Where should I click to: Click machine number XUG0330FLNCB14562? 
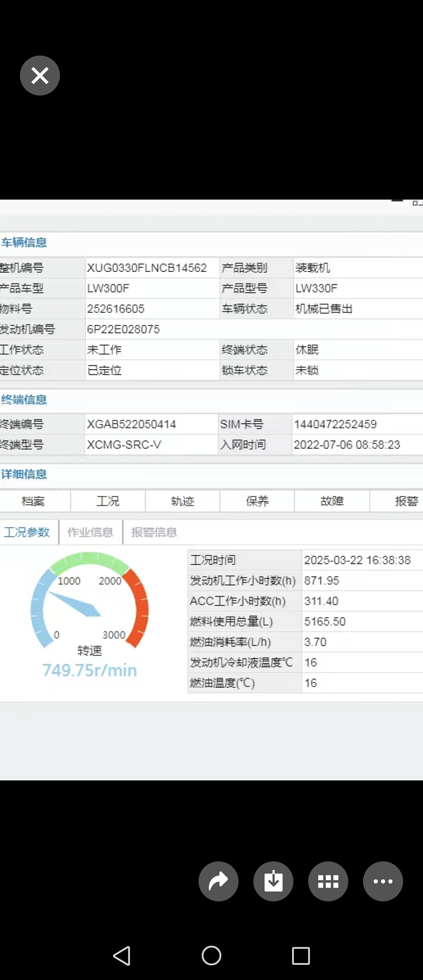coord(147,268)
